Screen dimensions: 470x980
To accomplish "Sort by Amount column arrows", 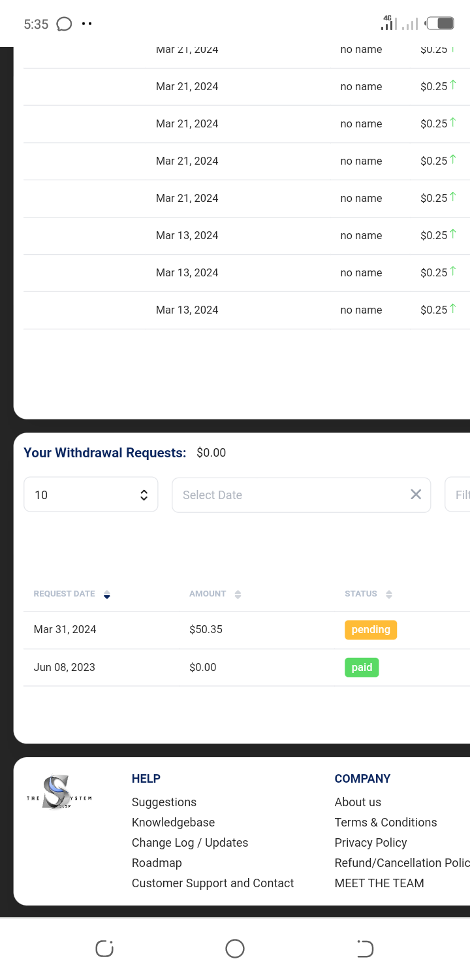I will pos(238,595).
